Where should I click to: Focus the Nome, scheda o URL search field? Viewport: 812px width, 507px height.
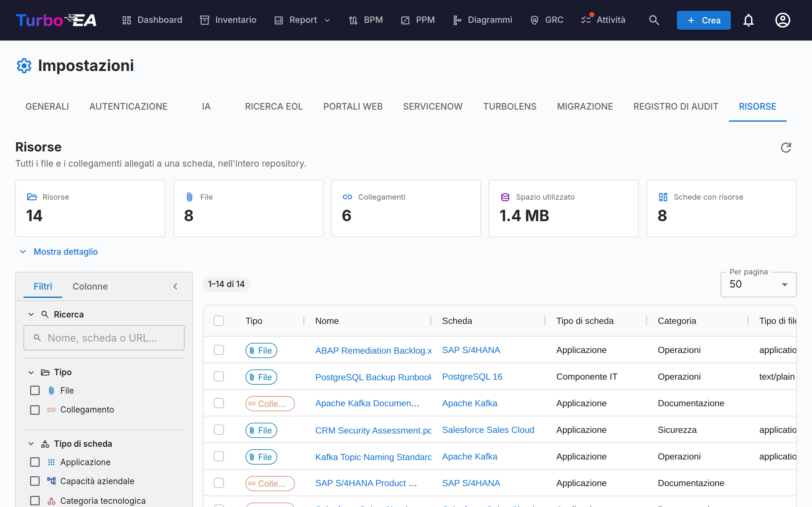click(104, 338)
